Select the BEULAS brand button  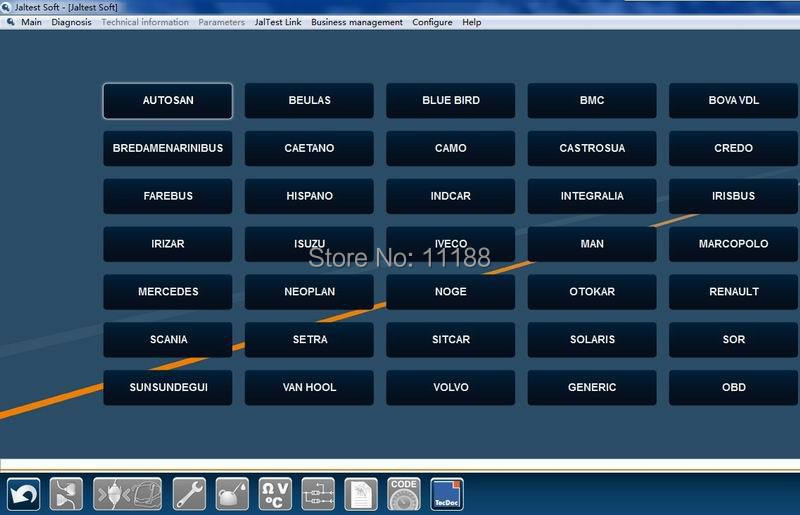click(x=309, y=101)
